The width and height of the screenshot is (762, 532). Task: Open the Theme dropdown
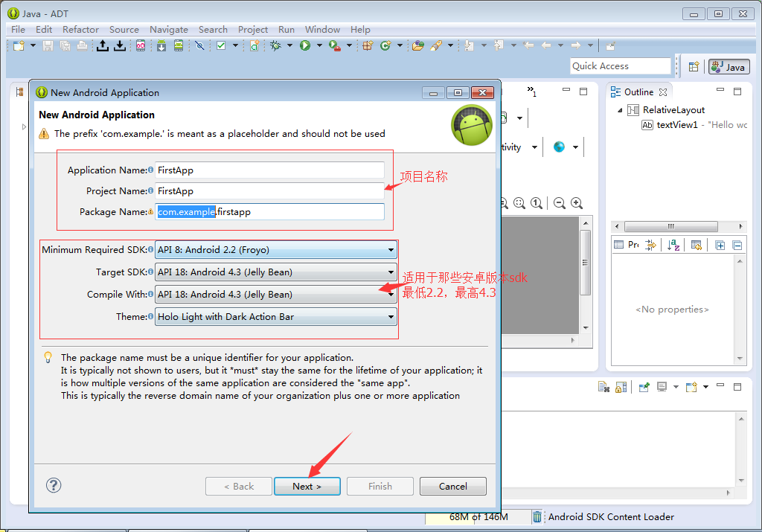click(x=275, y=317)
